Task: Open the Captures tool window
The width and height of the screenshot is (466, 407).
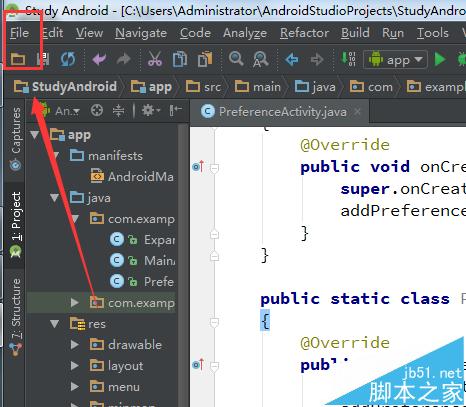Action: tap(15, 139)
